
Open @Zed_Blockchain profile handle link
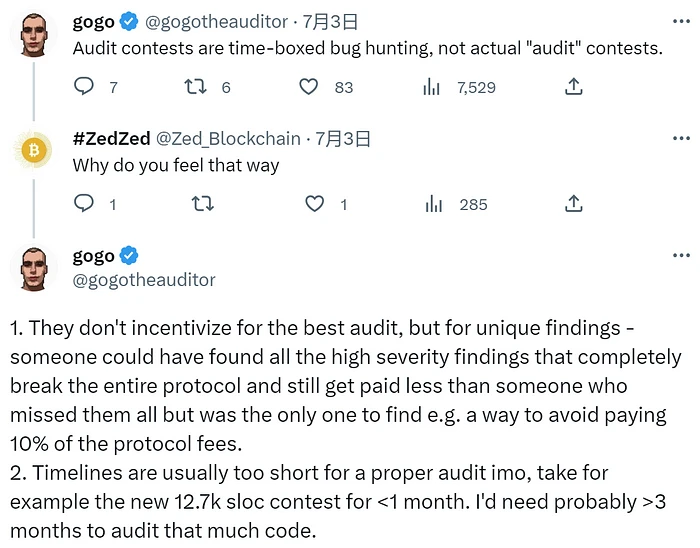228,139
